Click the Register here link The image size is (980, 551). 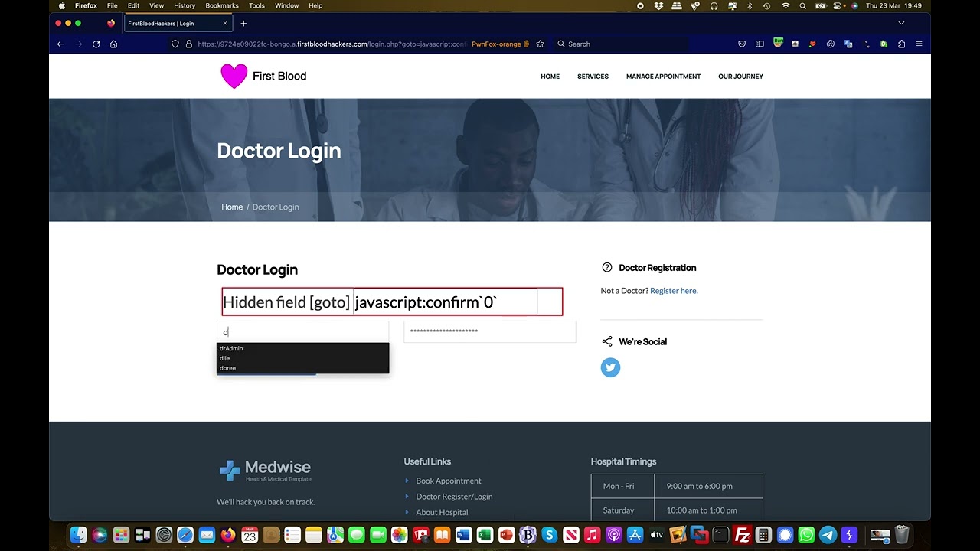click(674, 291)
